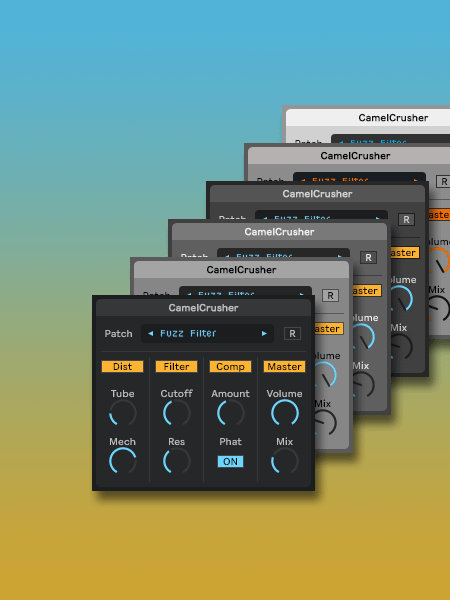Click the Tube distortion knob
This screenshot has height=600, width=450.
tap(122, 413)
